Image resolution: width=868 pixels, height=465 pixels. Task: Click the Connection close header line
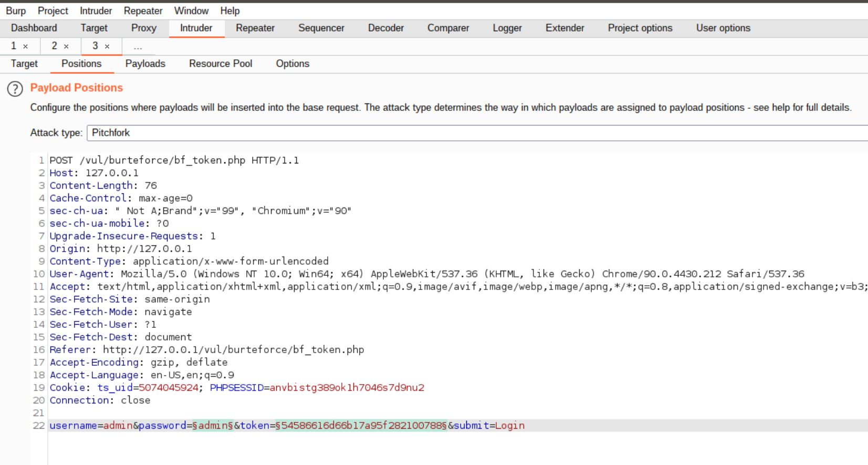pos(100,400)
